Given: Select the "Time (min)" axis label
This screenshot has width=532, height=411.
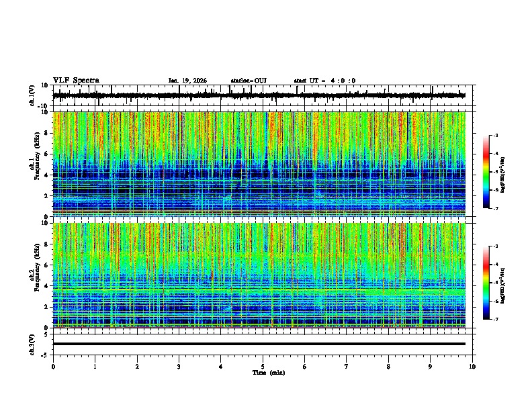Looking at the screenshot, I should point(269,373).
